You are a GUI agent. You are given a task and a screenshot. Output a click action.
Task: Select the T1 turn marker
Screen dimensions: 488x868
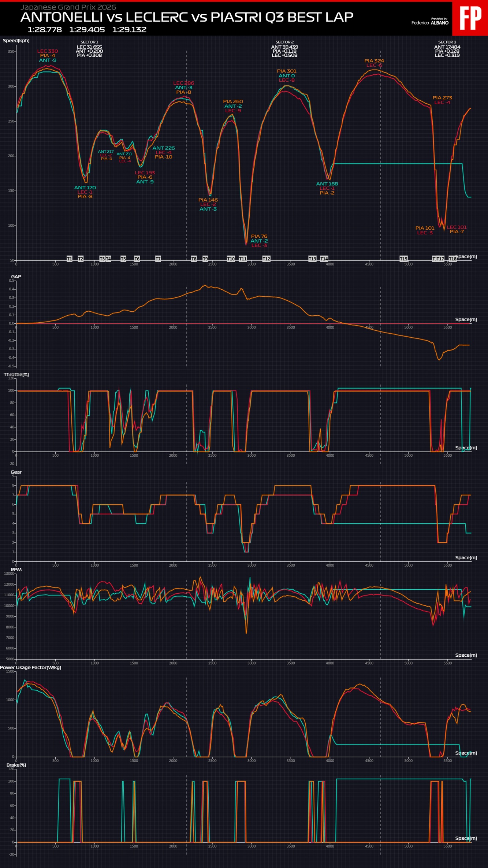point(70,259)
